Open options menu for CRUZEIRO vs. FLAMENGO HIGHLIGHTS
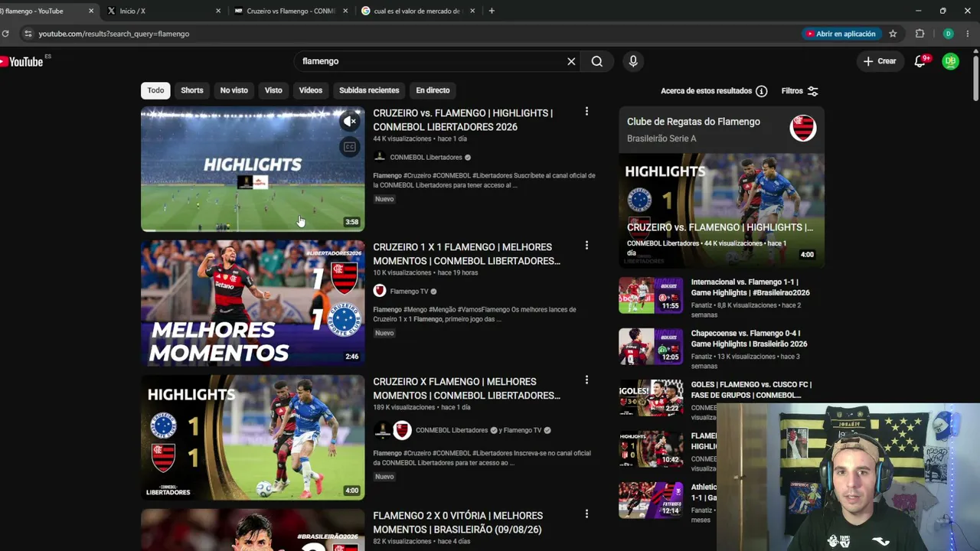 click(586, 112)
